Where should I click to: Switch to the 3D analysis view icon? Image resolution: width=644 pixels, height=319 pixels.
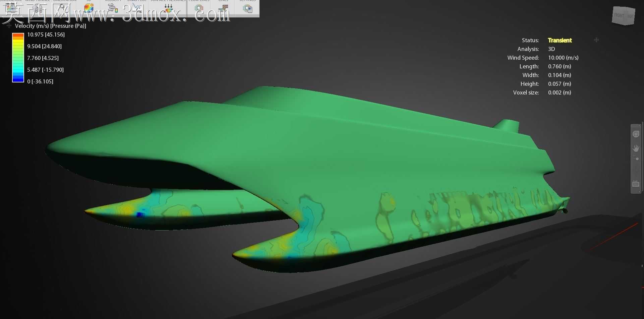click(89, 8)
